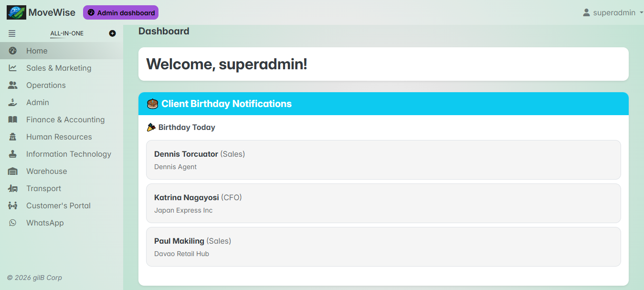
Task: Toggle the hamburger sidebar menu icon
Action: pyautogui.click(x=12, y=33)
